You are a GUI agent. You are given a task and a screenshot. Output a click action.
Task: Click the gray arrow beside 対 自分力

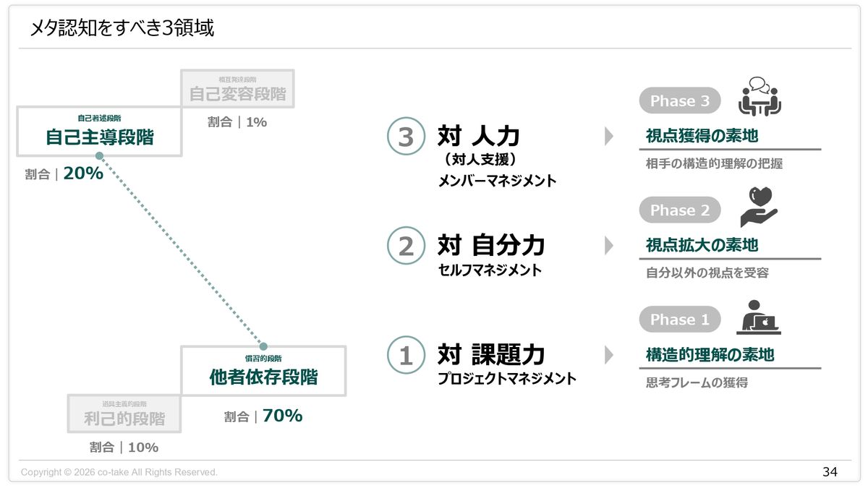click(x=608, y=246)
